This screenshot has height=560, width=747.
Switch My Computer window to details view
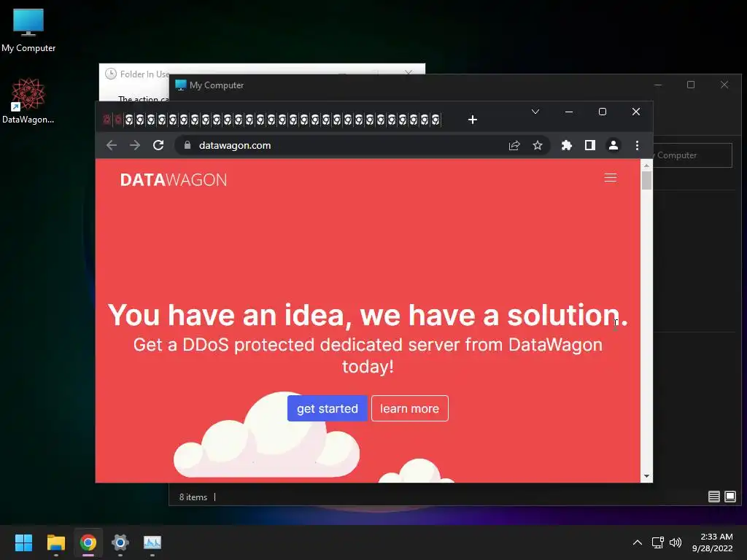click(713, 497)
